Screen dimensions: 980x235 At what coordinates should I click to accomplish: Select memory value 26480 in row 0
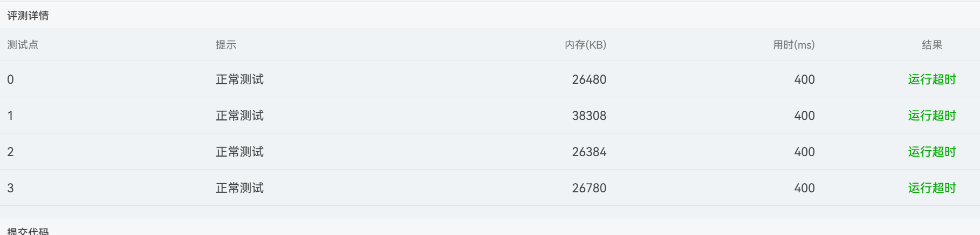pyautogui.click(x=589, y=79)
